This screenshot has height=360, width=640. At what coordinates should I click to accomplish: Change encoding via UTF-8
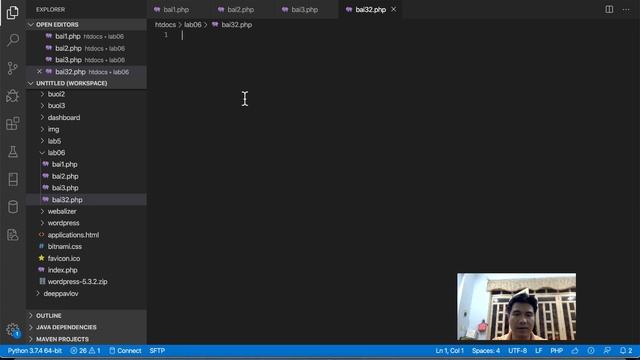click(x=517, y=351)
